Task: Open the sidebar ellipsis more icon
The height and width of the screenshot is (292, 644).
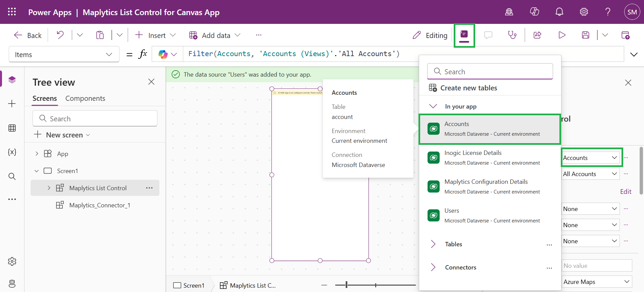Action: (x=12, y=199)
